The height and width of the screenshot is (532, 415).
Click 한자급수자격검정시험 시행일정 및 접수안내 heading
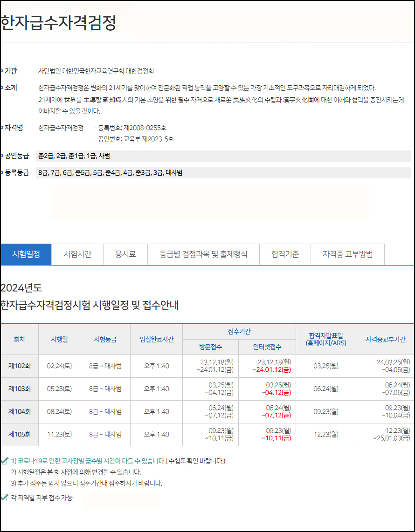(90, 305)
